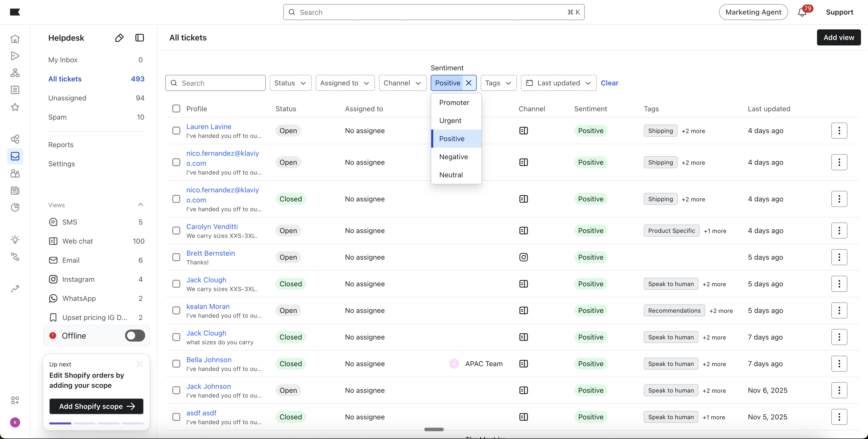Open the Analytics pie chart icon
The image size is (868, 439).
(x=15, y=207)
